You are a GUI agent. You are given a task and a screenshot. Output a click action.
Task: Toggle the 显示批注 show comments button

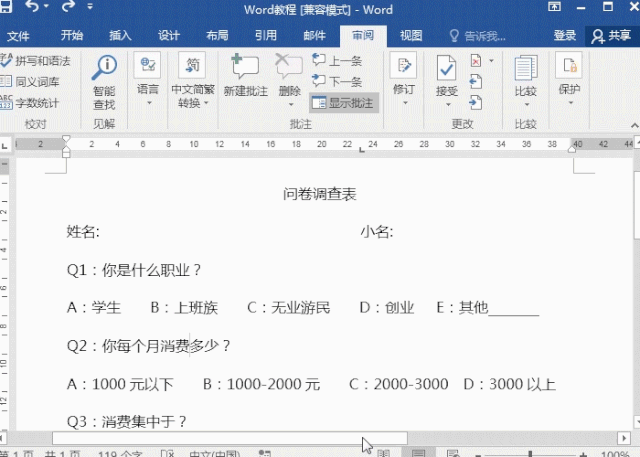click(x=344, y=103)
